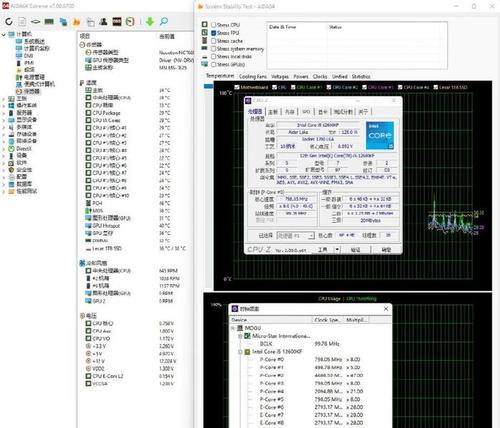Expand the 主板 tree node
The width and height of the screenshot is (500, 428).
4,99
